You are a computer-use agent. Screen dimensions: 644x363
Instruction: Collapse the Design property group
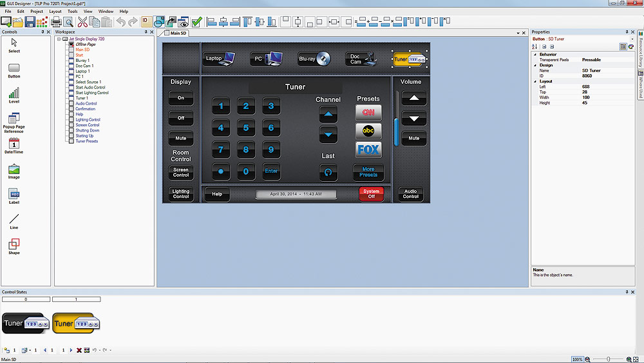(535, 65)
